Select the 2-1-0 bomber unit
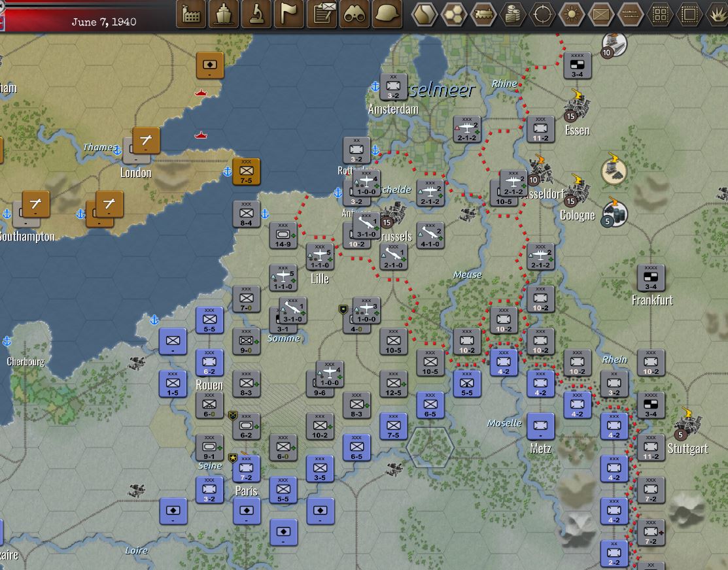Image resolution: width=728 pixels, height=570 pixels. click(393, 257)
